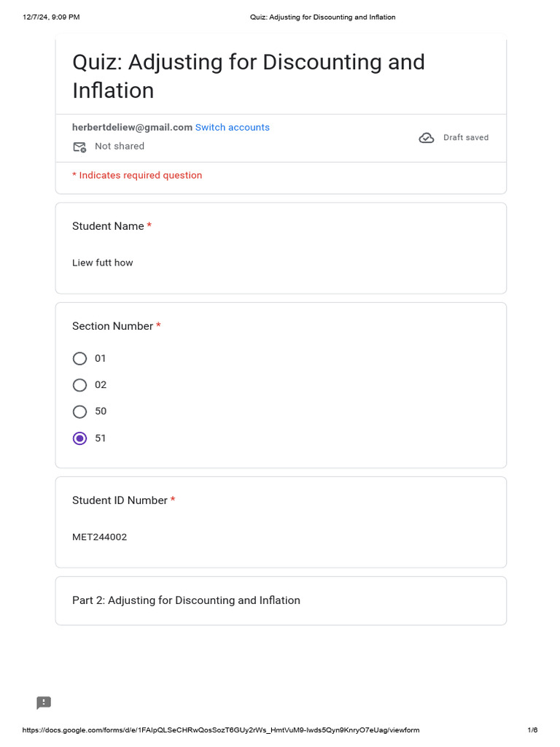Click the Part 2 section heading
The height and width of the screenshot is (747, 560).
(x=186, y=600)
